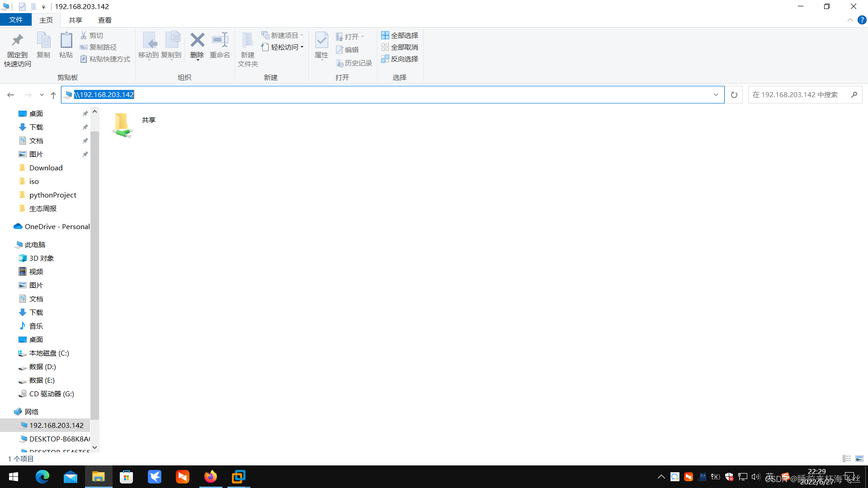Screen dimensions: 868x488
Task: Open the Easy Access (轻松访问) dropdown
Action: click(x=283, y=47)
